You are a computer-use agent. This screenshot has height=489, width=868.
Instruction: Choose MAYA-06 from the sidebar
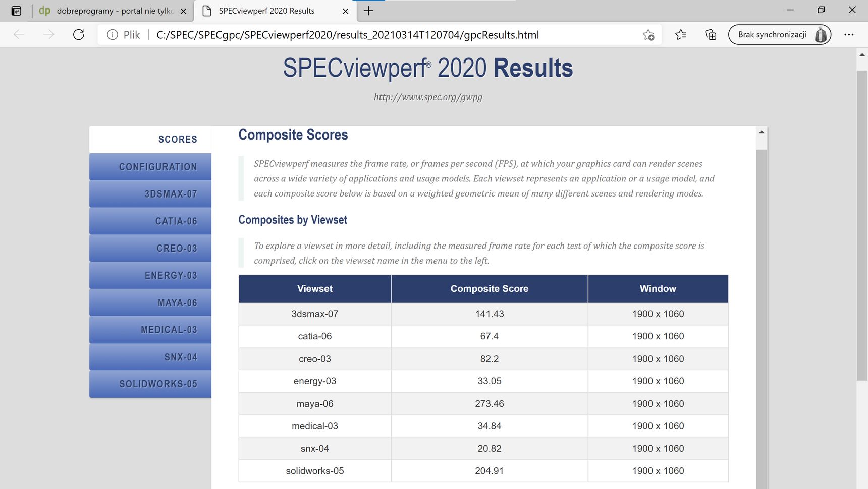[x=150, y=303]
